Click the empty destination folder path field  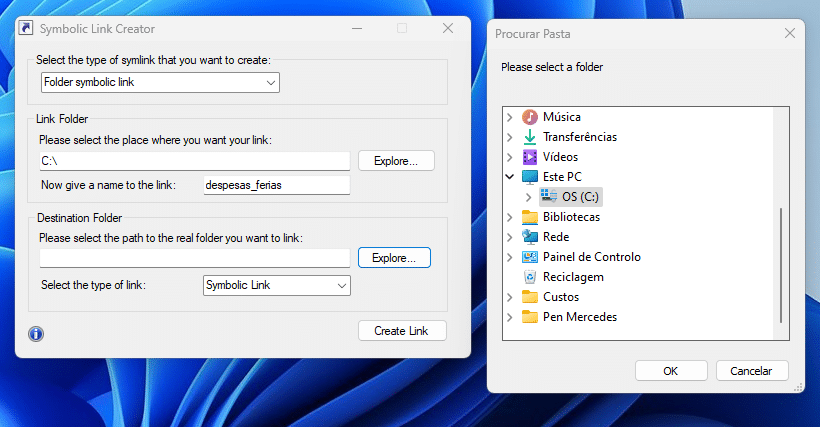[195, 258]
